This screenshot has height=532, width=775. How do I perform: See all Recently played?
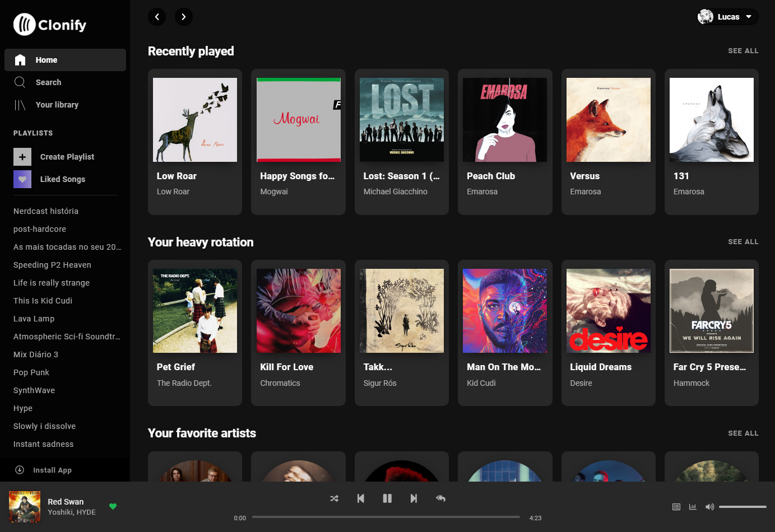[743, 51]
